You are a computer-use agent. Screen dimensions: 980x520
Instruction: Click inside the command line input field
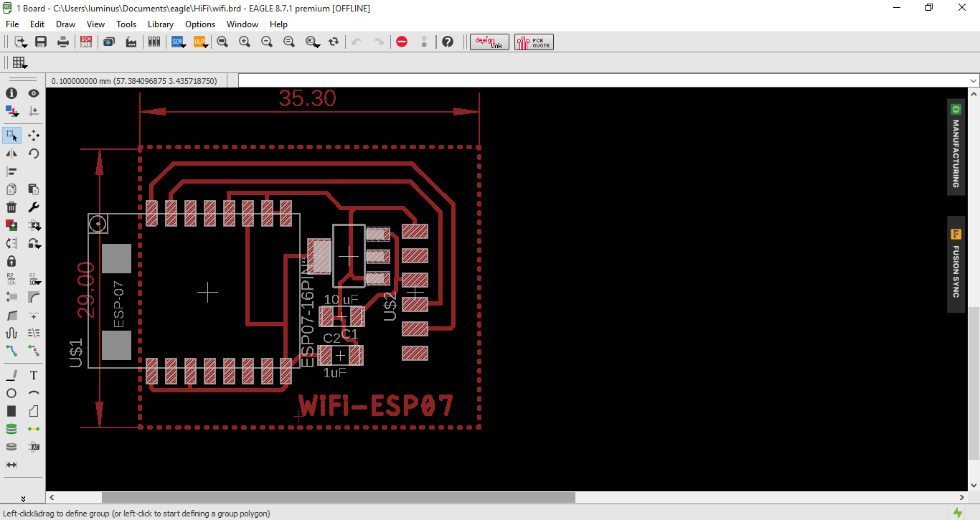pyautogui.click(x=603, y=80)
